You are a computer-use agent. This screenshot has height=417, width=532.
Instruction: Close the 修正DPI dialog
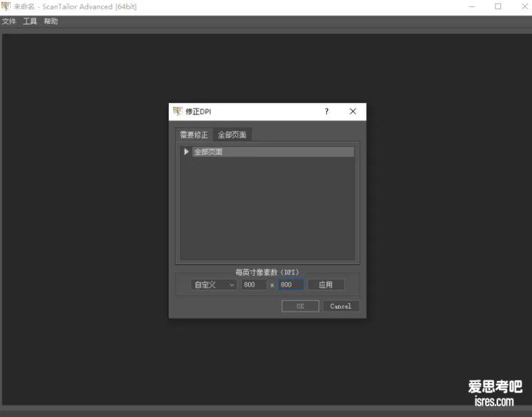click(353, 112)
